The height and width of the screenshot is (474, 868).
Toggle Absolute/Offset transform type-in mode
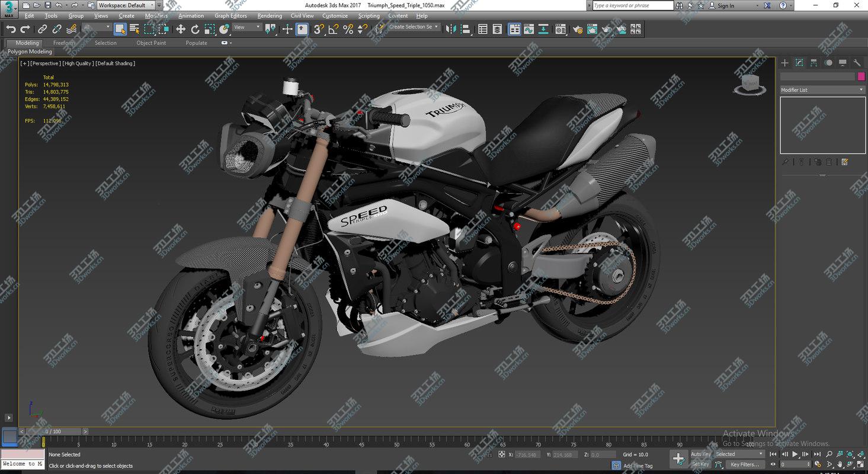[x=502, y=454]
